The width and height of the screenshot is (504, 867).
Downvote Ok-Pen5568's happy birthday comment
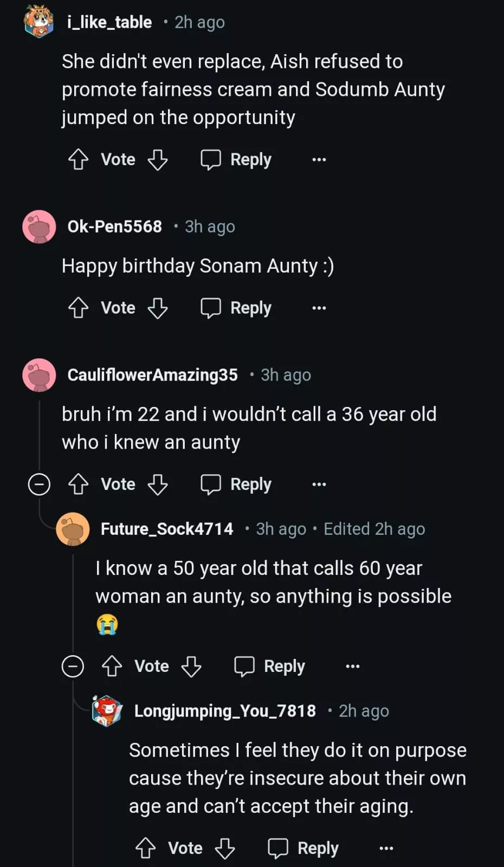158,308
